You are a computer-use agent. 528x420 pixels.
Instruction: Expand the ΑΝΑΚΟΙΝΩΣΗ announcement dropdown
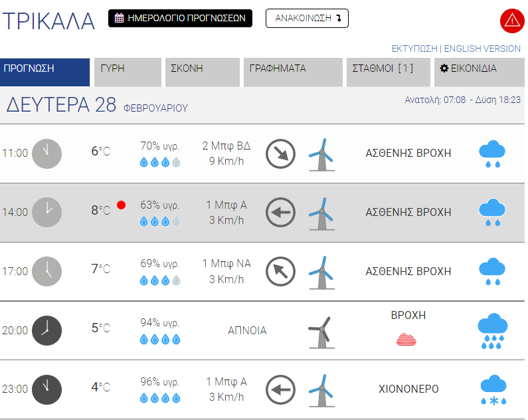(307, 19)
